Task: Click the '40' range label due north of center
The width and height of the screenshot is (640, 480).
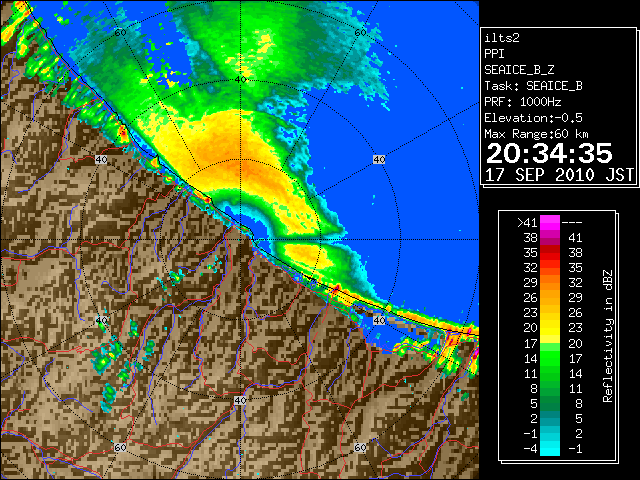Action: tap(240, 80)
